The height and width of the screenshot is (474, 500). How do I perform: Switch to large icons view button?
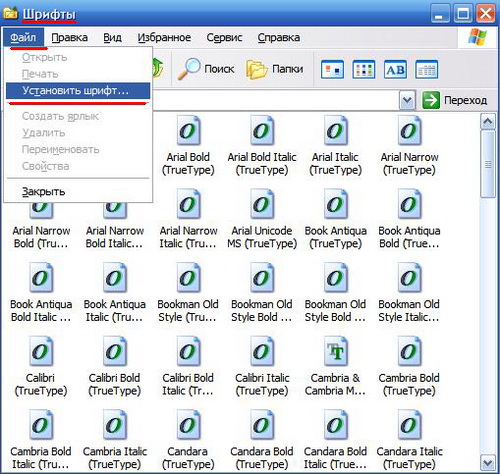[x=332, y=70]
